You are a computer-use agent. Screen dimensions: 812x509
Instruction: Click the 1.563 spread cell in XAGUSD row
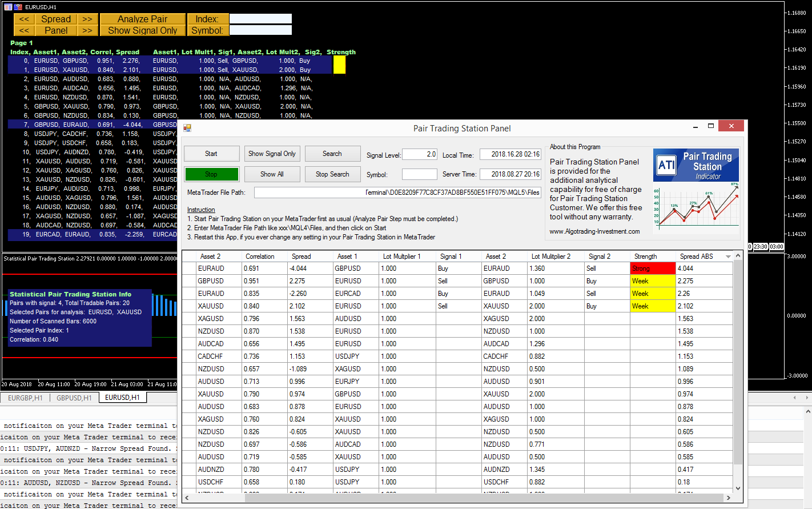click(310, 319)
